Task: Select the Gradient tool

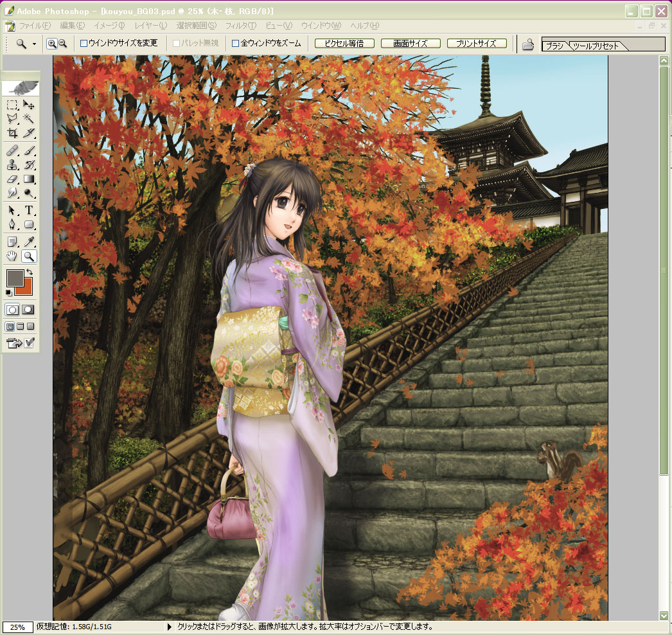Action: [x=29, y=179]
